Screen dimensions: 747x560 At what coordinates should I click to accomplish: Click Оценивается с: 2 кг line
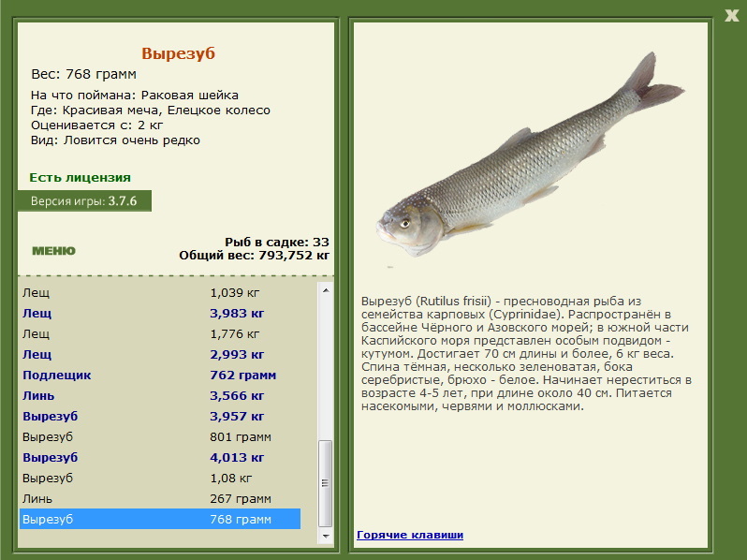point(96,125)
